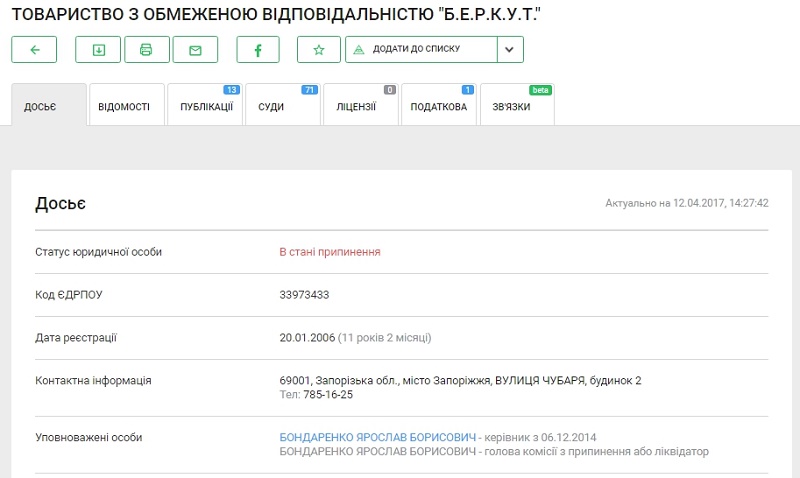Open the Відомості tab
The image size is (800, 478).
(x=125, y=107)
